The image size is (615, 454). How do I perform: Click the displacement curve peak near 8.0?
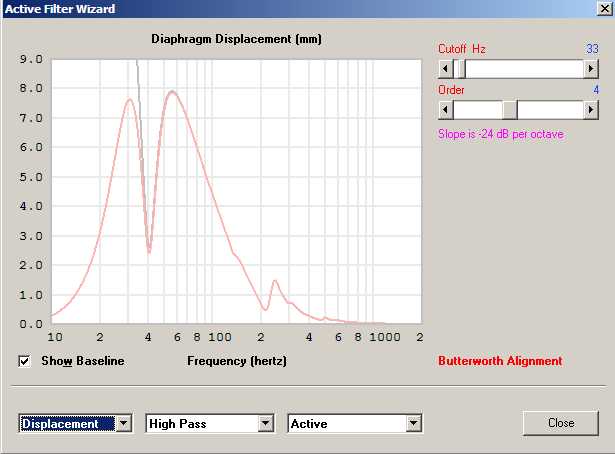(172, 92)
